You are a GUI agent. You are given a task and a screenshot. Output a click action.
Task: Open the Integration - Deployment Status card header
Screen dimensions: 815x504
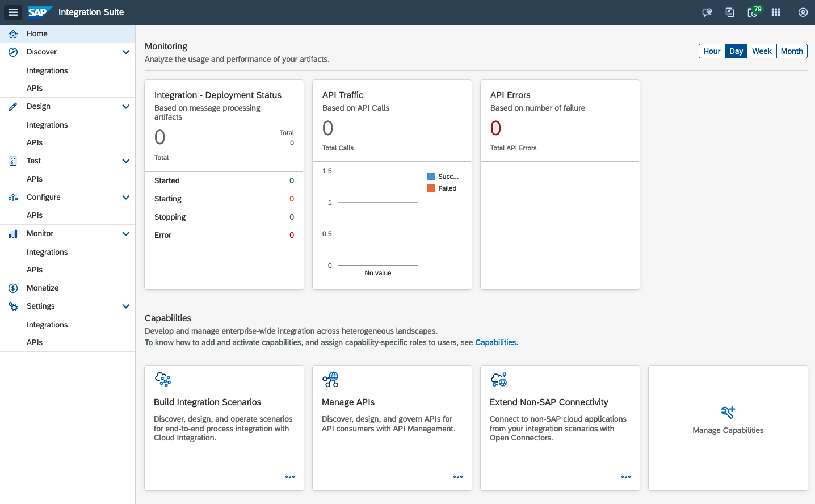[224, 126]
